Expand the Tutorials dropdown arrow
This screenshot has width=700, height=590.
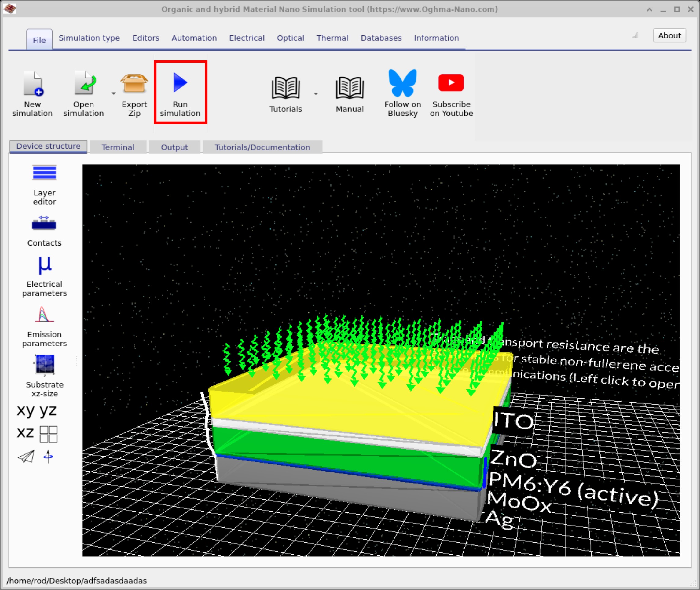(x=316, y=94)
